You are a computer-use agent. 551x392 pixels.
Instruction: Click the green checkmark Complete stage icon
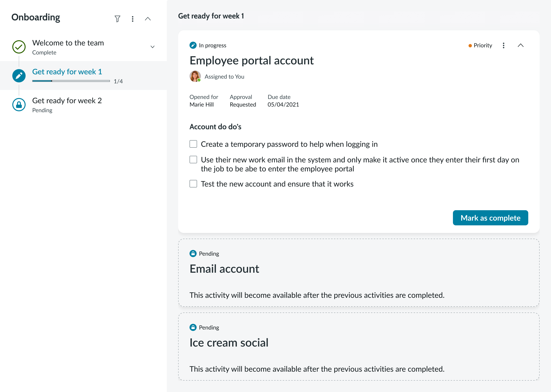coord(19,47)
